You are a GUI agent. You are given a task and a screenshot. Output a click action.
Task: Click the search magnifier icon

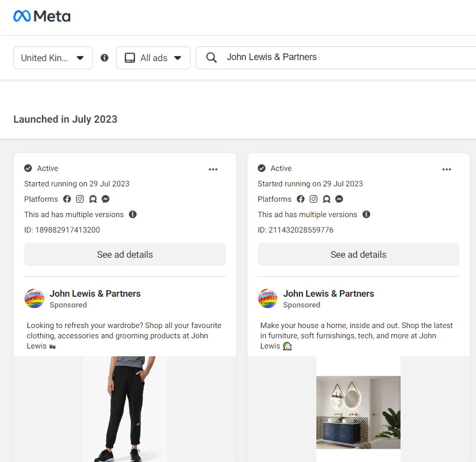pyautogui.click(x=211, y=57)
